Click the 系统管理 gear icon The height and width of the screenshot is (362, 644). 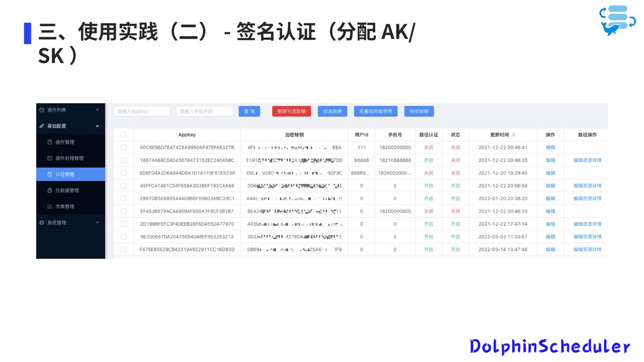point(42,223)
